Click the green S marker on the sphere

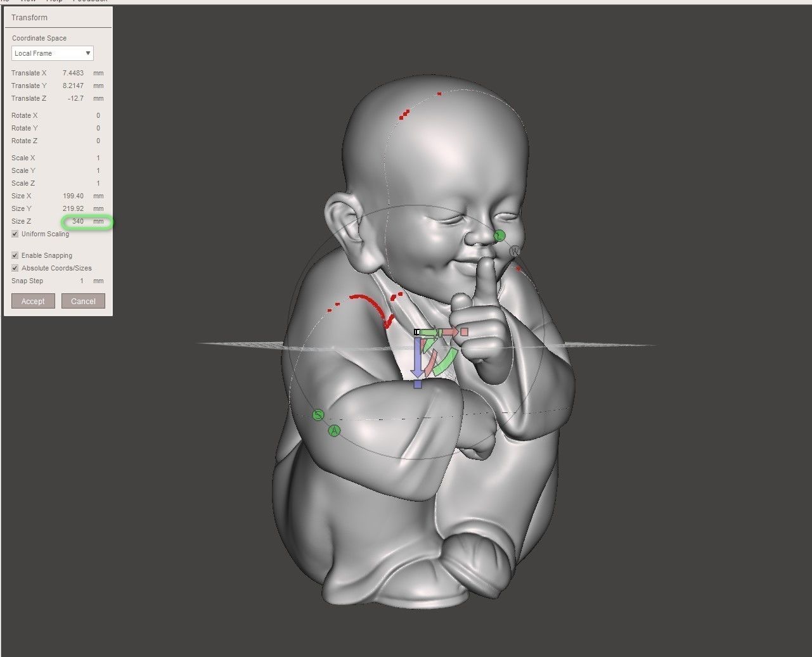(318, 415)
